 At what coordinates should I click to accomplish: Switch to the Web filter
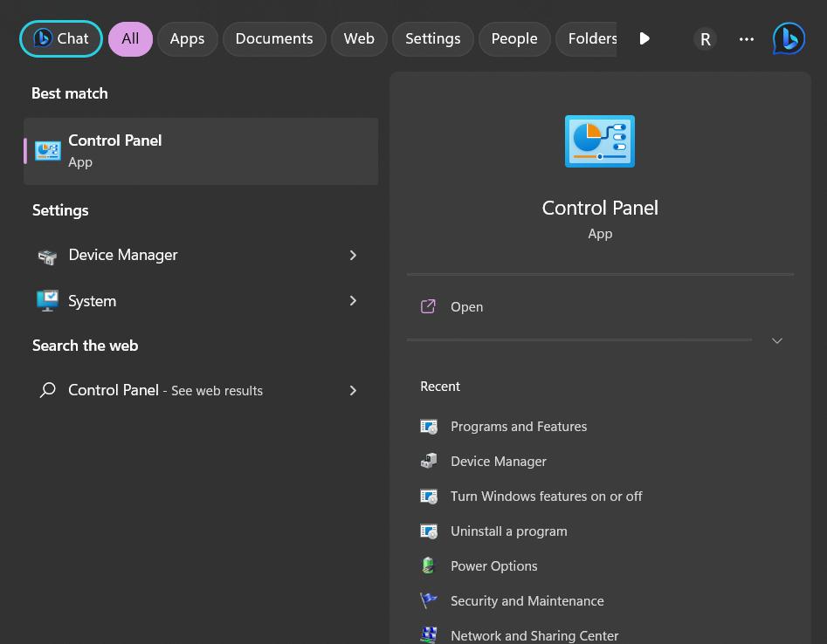coord(359,39)
